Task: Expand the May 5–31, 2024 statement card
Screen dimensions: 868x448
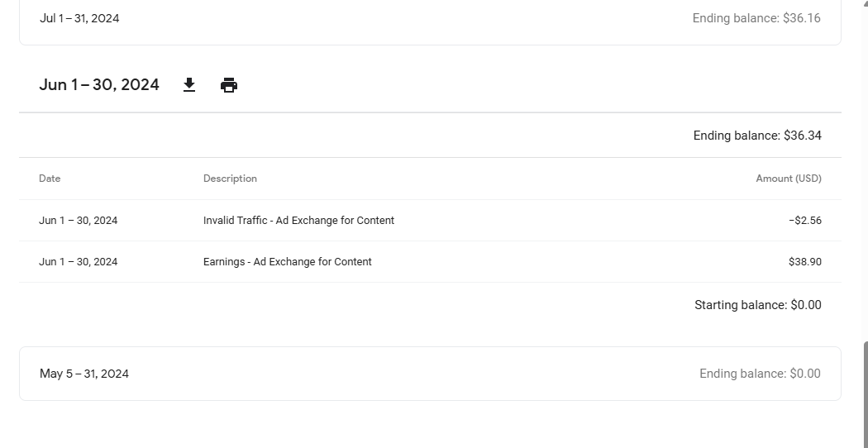Action: point(430,374)
